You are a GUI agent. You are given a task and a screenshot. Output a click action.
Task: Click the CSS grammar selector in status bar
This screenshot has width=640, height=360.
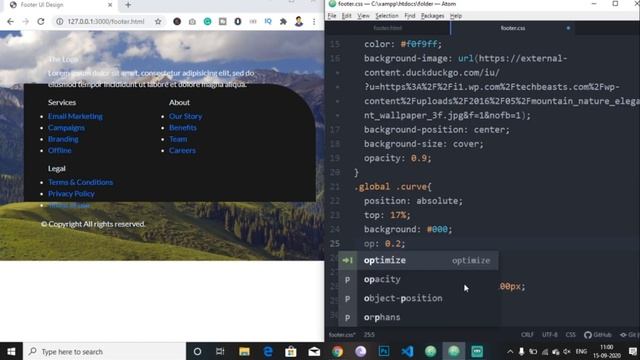click(x=571, y=335)
